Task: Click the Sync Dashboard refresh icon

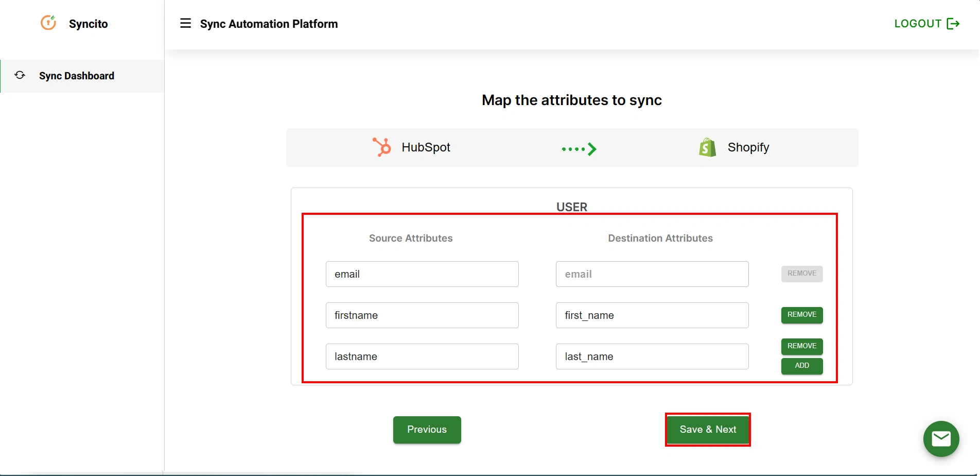Action: pyautogui.click(x=20, y=75)
